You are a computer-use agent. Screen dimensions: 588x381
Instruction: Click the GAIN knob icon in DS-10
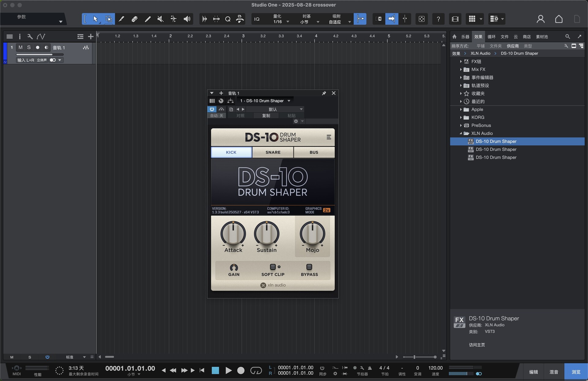(234, 267)
